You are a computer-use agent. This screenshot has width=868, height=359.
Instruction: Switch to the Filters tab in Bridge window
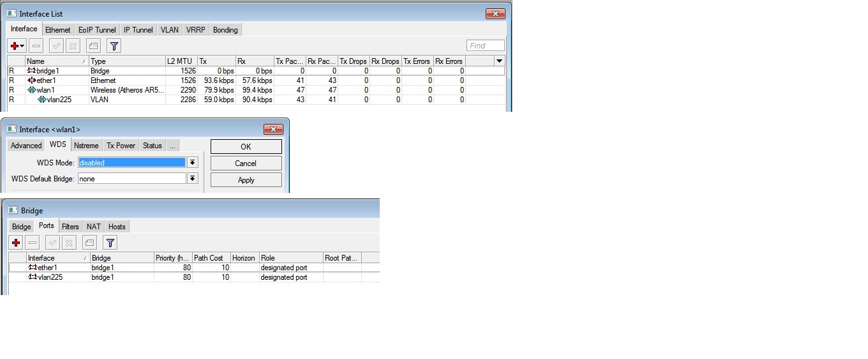point(70,227)
